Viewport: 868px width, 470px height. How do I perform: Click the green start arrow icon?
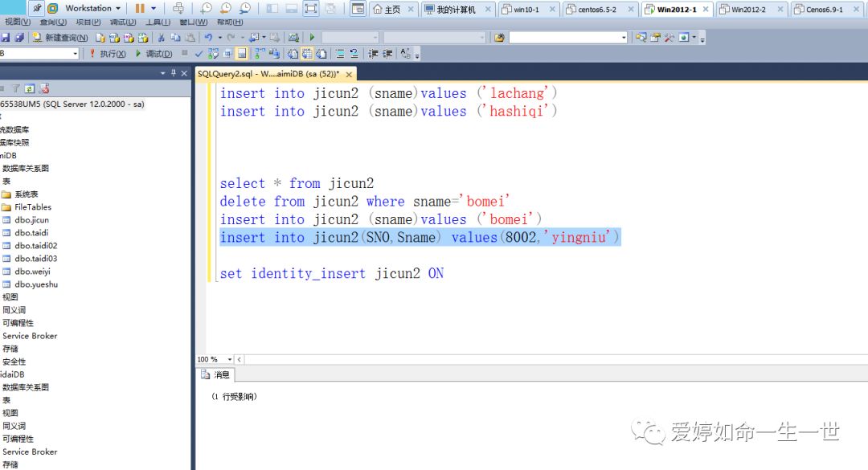point(312,38)
